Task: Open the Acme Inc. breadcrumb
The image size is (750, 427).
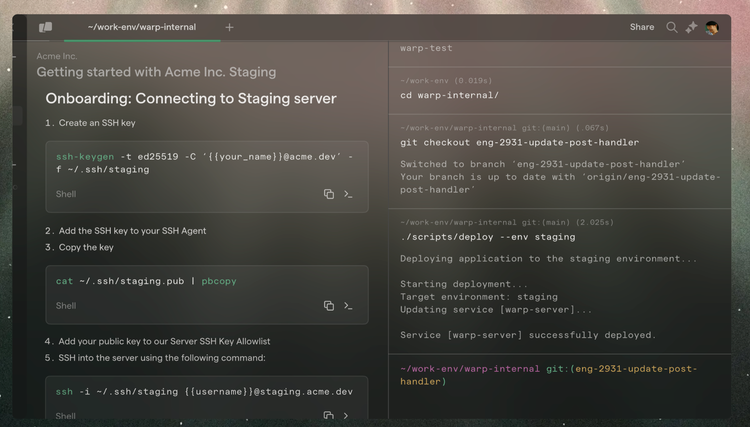Action: click(x=57, y=56)
